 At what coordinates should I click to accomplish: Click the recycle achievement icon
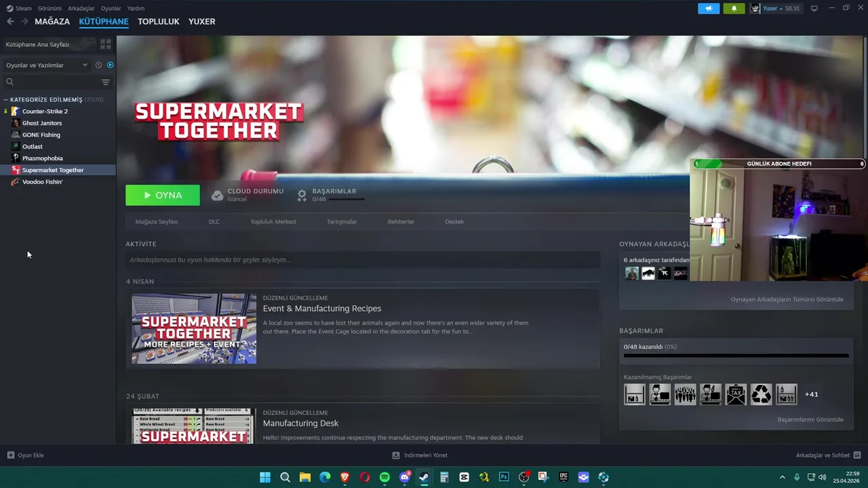point(761,394)
